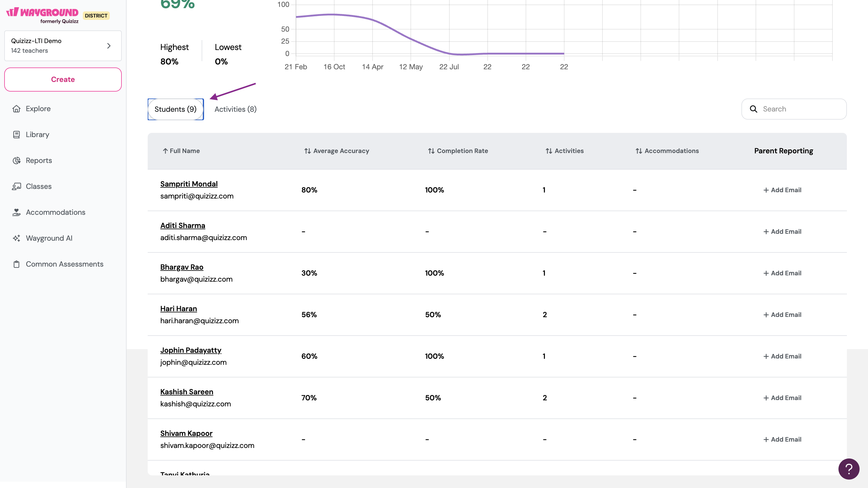
Task: Click the Create button
Action: click(63, 80)
